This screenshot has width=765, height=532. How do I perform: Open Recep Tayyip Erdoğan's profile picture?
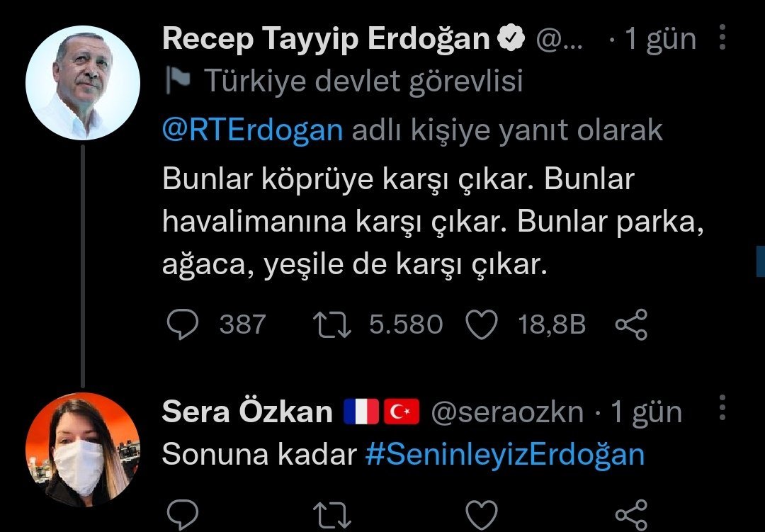[82, 82]
